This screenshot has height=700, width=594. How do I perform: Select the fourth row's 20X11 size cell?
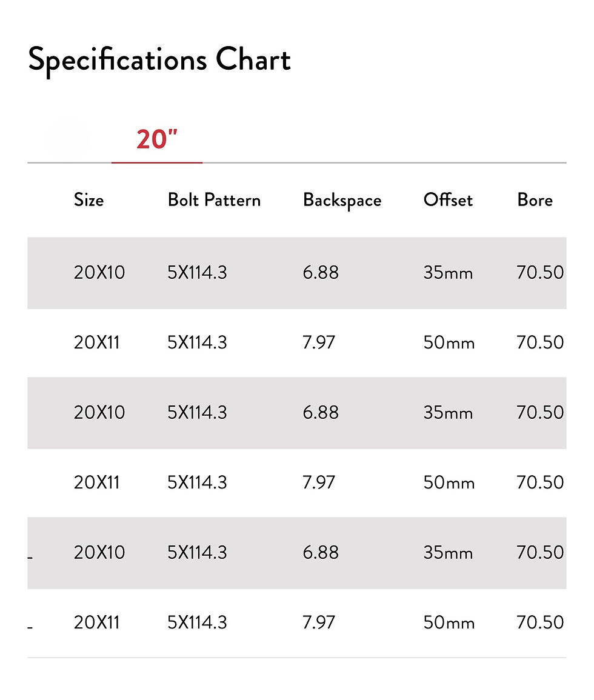97,483
